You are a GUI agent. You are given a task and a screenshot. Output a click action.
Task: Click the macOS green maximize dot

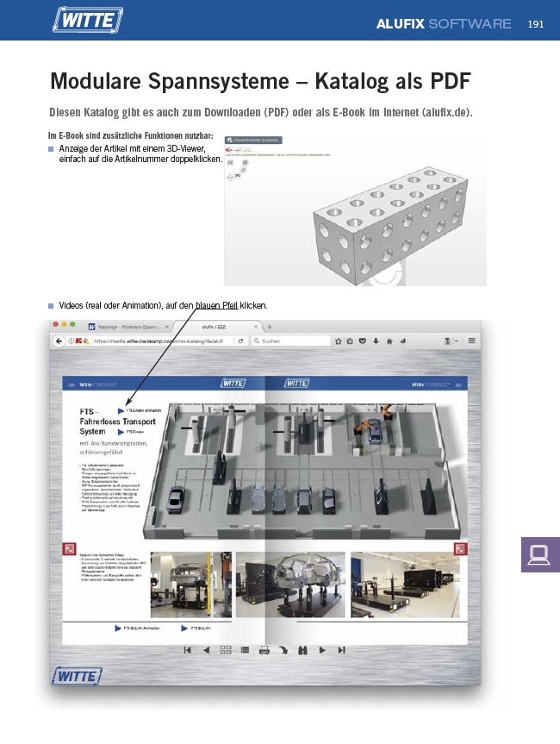pyautogui.click(x=72, y=324)
